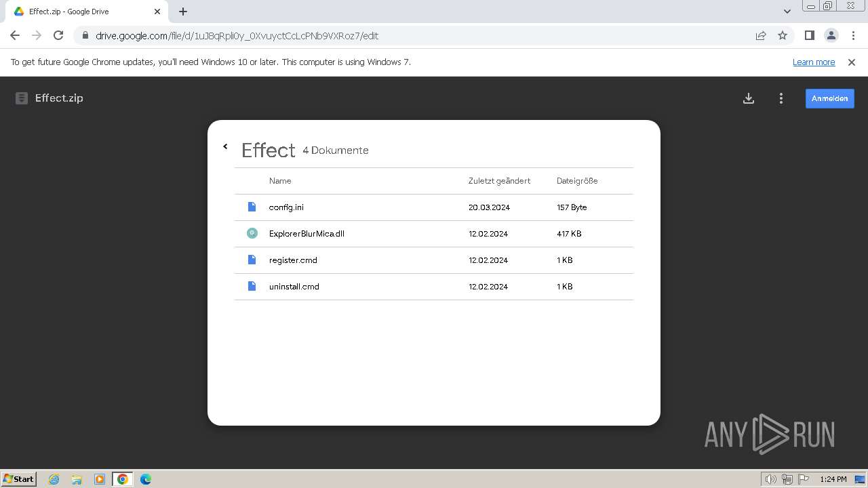
Task: Dismiss the Chrome update notification bar
Action: (x=852, y=62)
